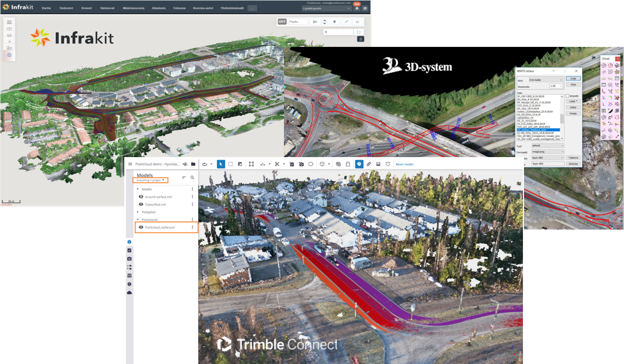Open the Trimble Connect hamburger menu
624x364 pixels.
[x=130, y=164]
